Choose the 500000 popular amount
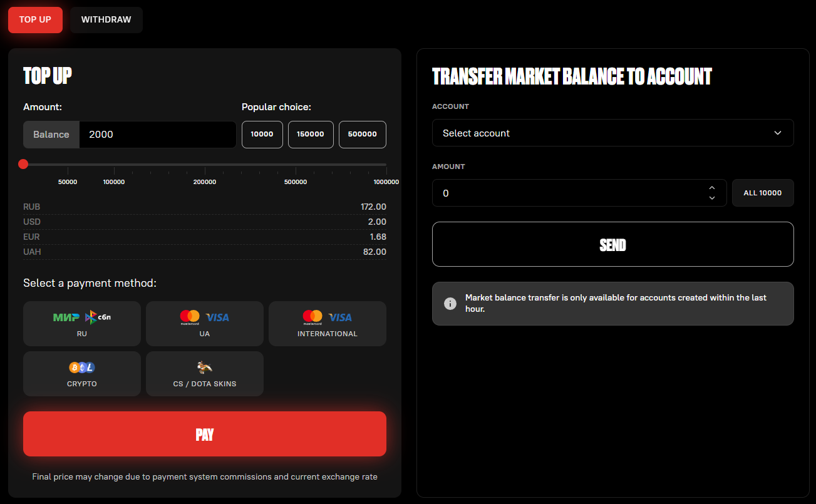 pyautogui.click(x=362, y=135)
